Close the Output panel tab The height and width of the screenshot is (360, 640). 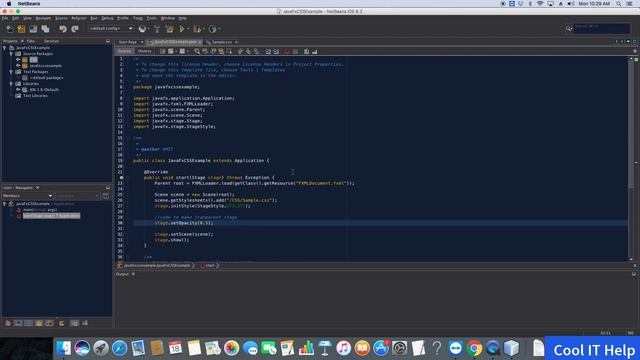133,274
